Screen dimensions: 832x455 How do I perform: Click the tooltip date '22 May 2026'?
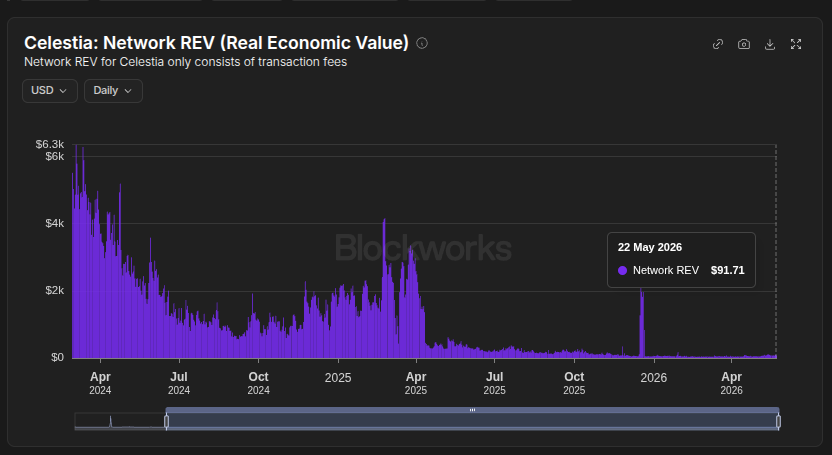pos(649,247)
